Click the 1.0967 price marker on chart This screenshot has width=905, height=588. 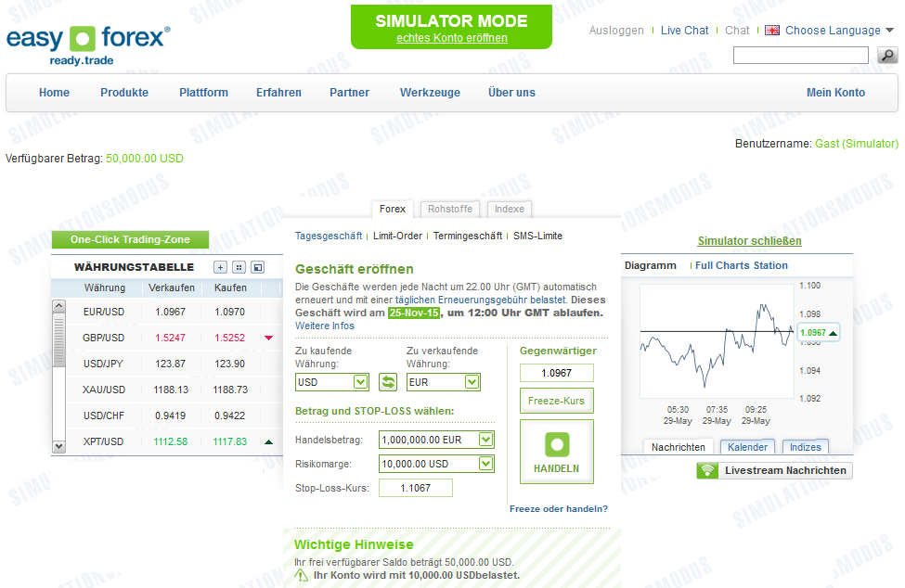tap(818, 333)
